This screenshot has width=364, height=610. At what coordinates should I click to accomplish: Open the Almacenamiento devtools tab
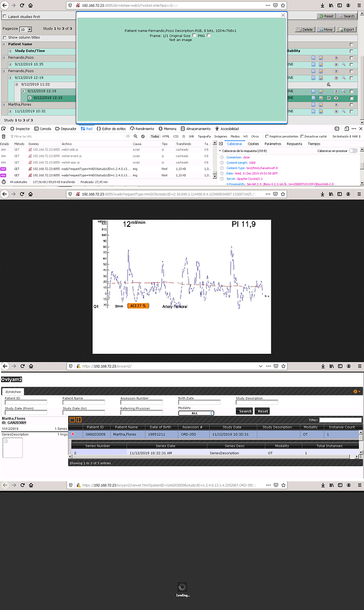click(x=196, y=129)
